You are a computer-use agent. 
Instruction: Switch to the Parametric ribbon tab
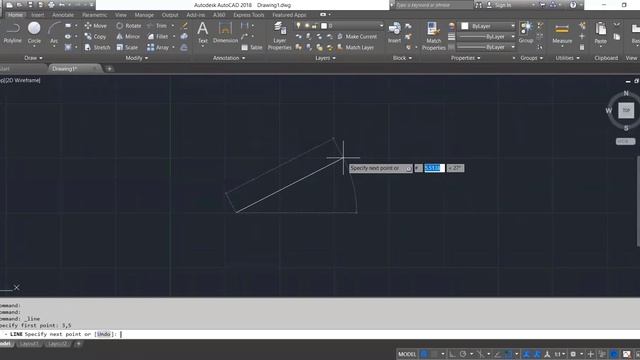94,15
